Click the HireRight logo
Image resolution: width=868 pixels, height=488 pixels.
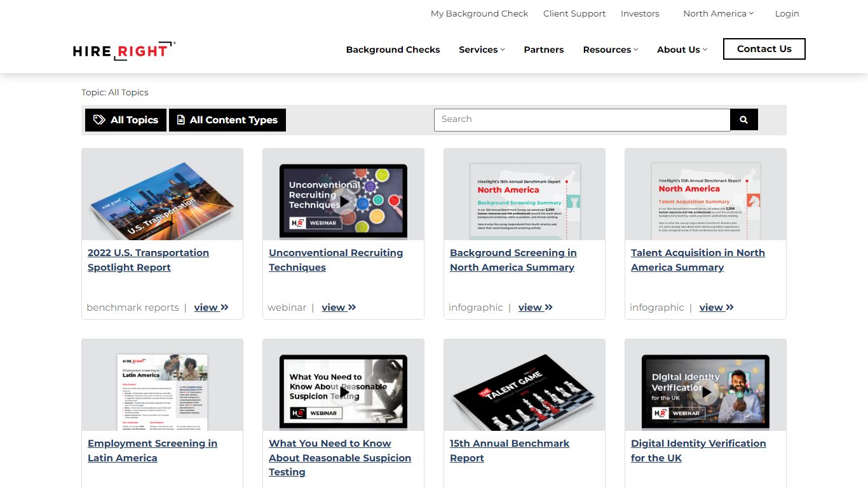point(124,50)
